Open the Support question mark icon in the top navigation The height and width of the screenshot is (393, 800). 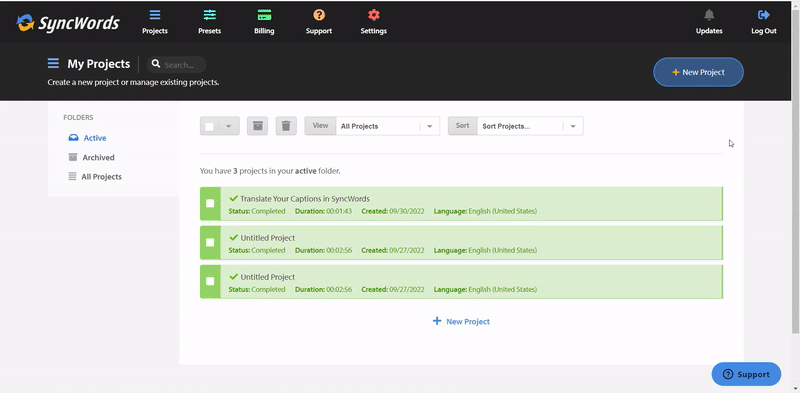click(319, 15)
